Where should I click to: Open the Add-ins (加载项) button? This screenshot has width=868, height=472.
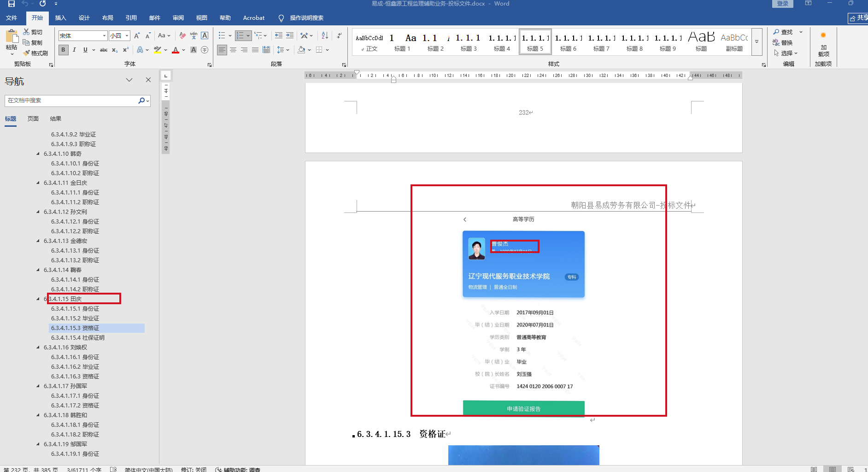coord(823,44)
